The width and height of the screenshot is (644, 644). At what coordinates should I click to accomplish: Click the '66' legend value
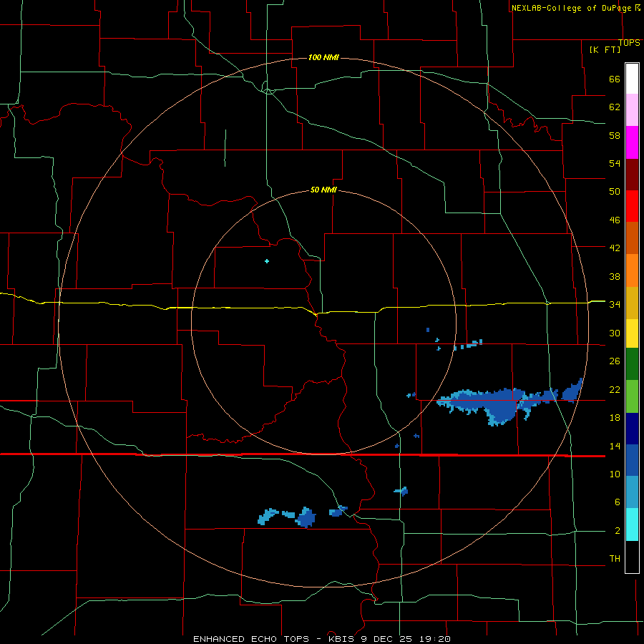pyautogui.click(x=615, y=79)
